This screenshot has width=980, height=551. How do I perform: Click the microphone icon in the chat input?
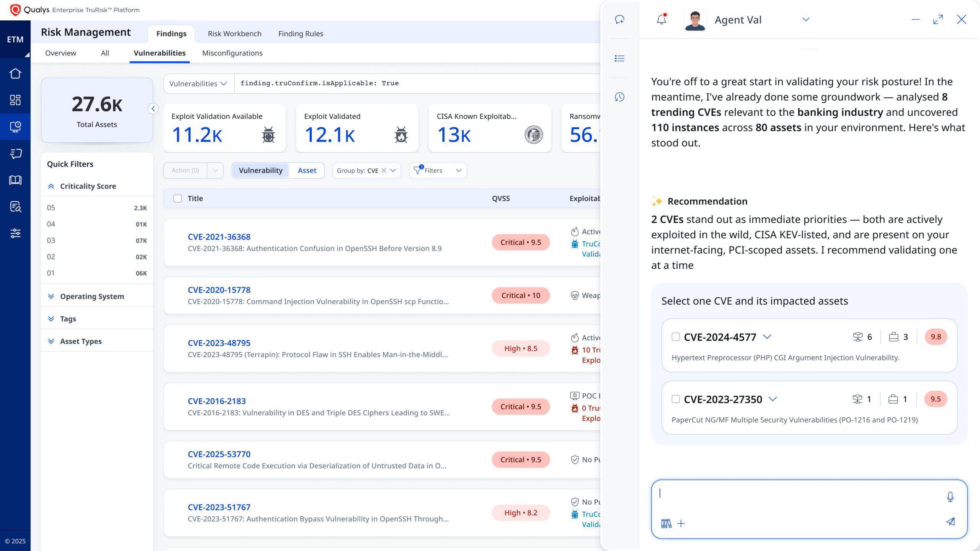pyautogui.click(x=950, y=497)
